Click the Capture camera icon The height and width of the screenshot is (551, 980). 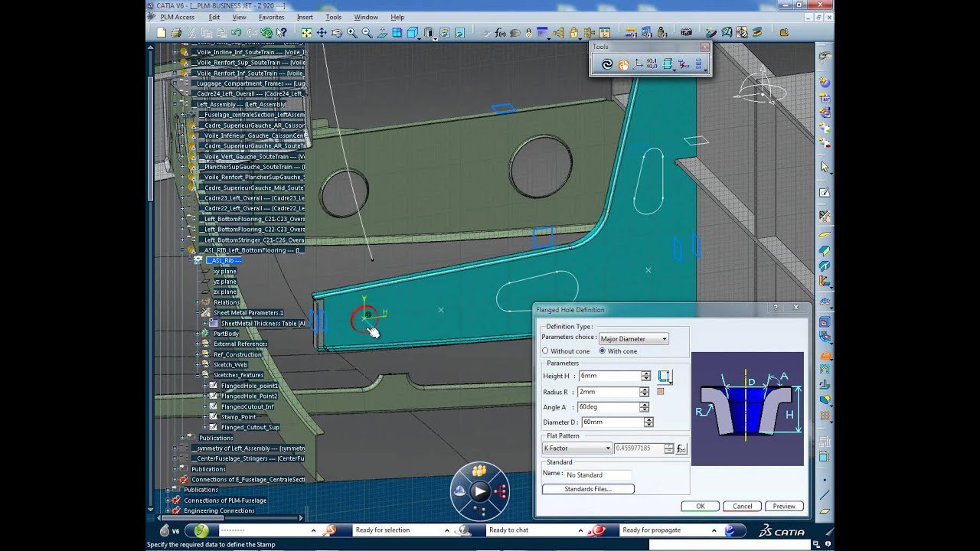pos(686,33)
